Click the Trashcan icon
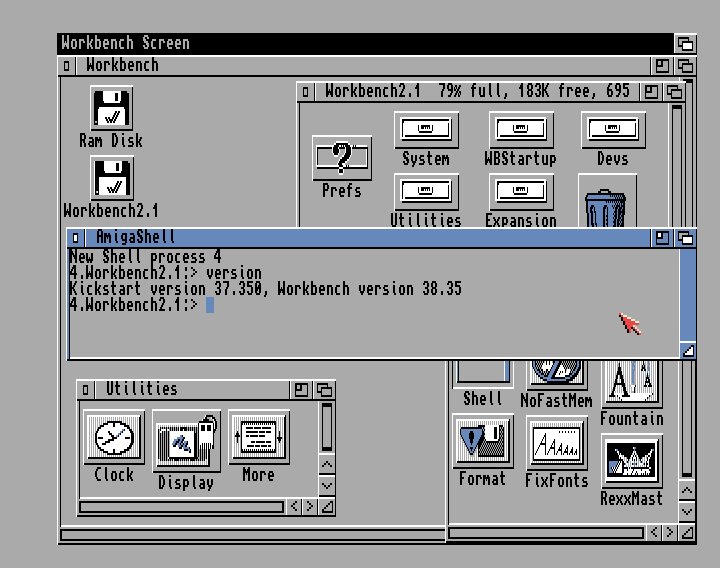720x568 pixels. [607, 202]
